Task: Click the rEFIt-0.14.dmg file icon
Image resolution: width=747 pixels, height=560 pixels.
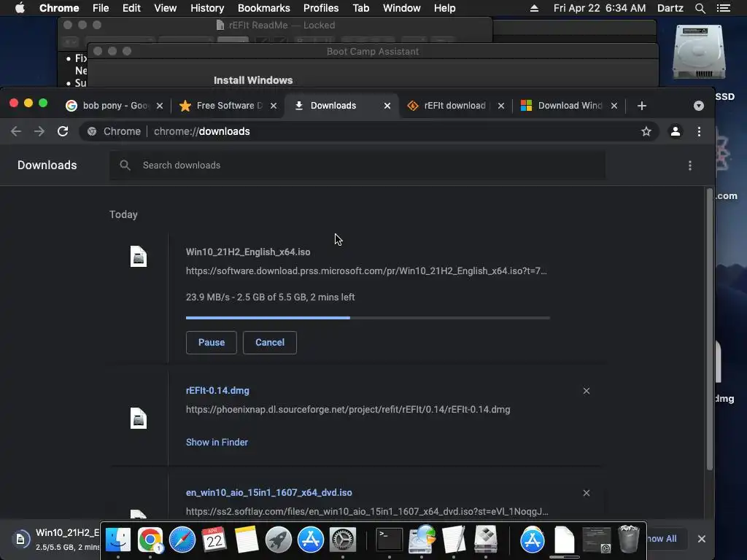Action: (x=138, y=418)
